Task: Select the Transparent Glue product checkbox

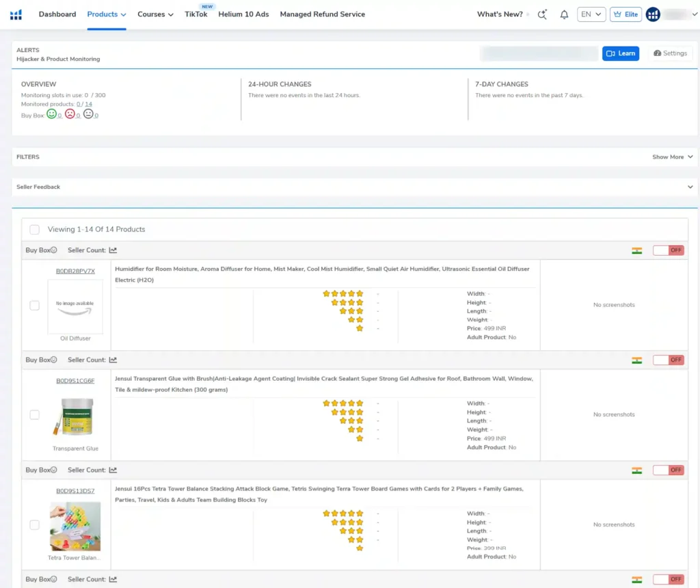Action: pos(35,415)
